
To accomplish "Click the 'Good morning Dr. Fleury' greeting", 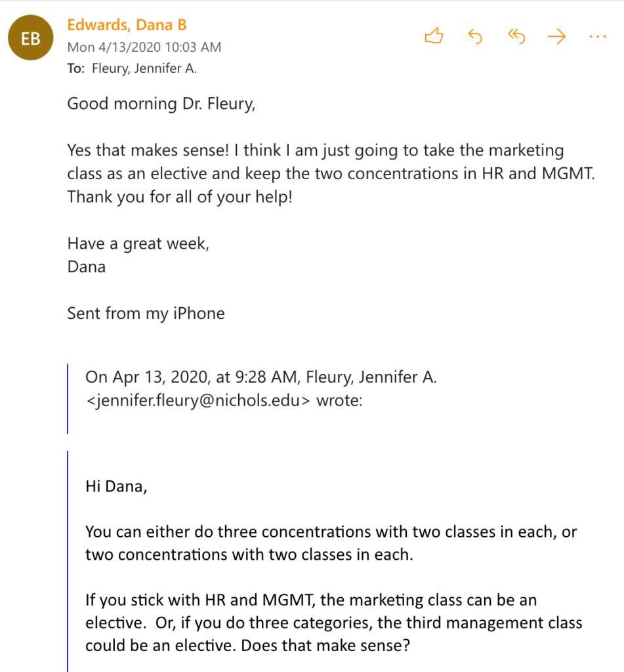I will pyautogui.click(x=160, y=104).
